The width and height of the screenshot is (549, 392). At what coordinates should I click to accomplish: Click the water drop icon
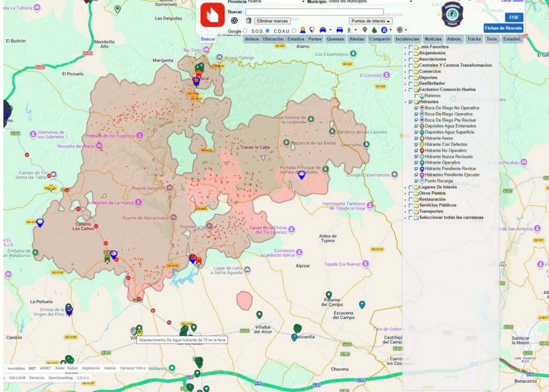(x=374, y=30)
